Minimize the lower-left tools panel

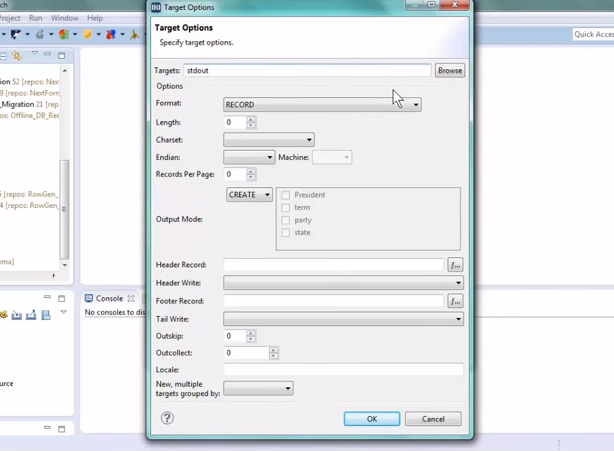47,297
